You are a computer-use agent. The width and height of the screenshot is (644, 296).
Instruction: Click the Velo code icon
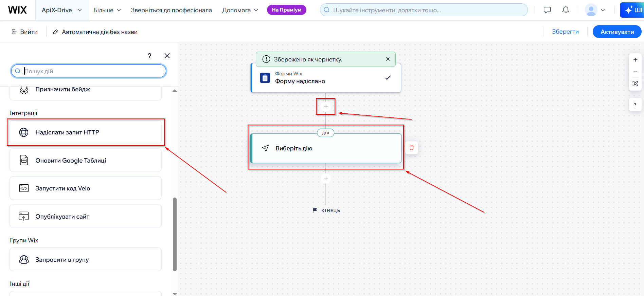tap(24, 188)
